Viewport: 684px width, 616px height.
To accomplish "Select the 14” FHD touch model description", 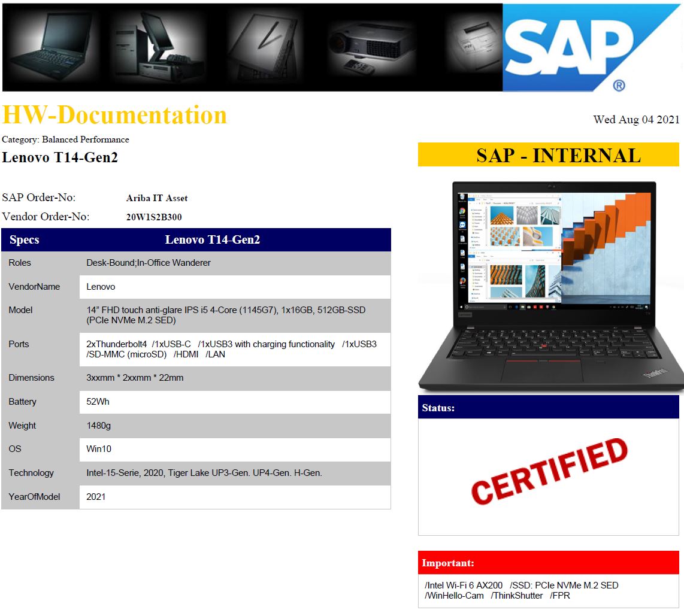I will pos(226,315).
